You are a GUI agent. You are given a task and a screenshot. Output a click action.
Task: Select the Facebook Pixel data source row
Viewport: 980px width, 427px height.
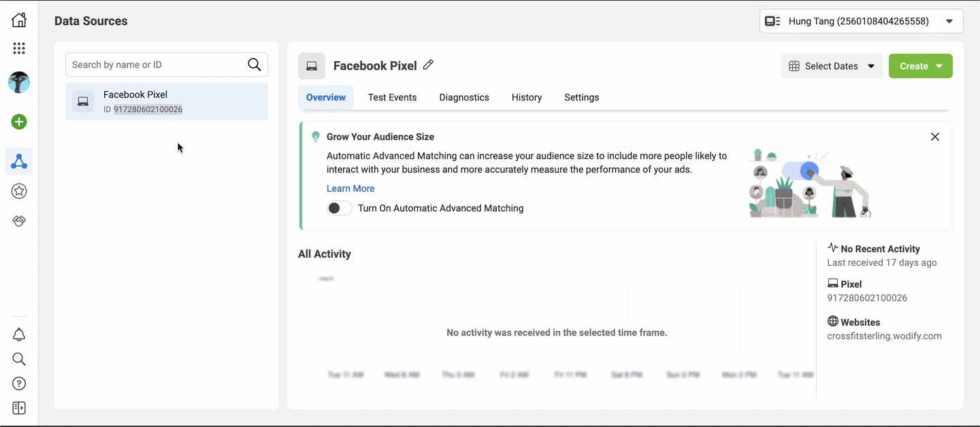click(x=167, y=101)
